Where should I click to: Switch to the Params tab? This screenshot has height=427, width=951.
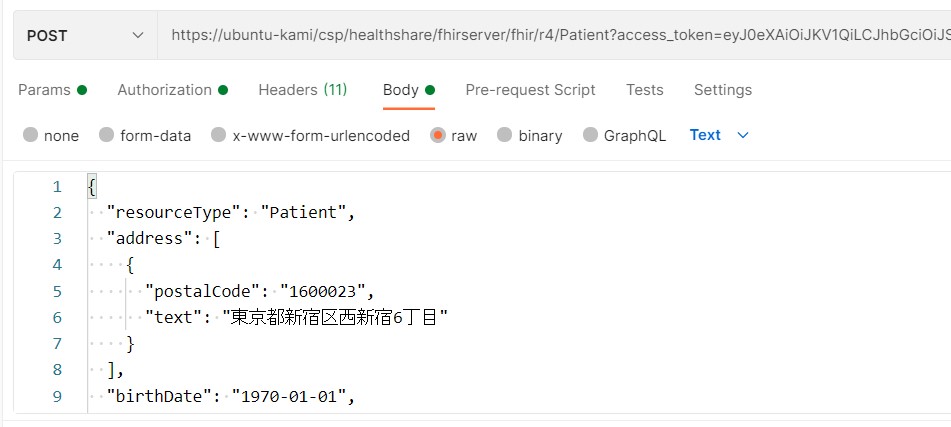pos(43,90)
